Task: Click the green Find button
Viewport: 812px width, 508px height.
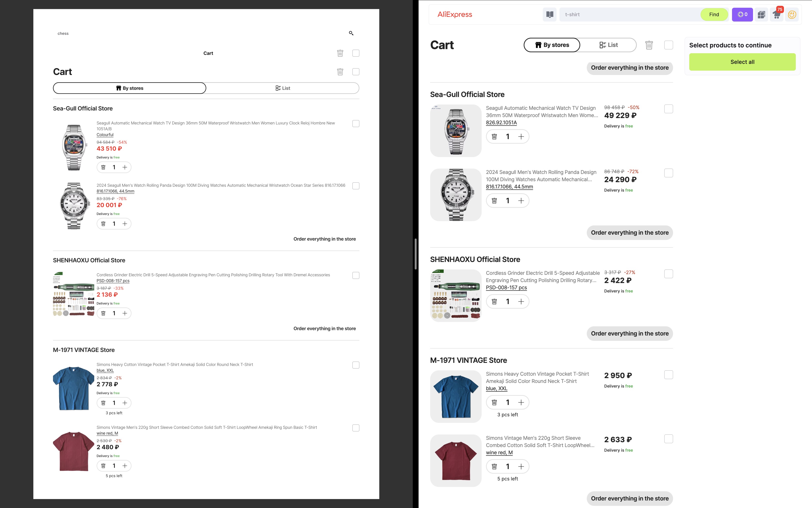Action: [714, 15]
